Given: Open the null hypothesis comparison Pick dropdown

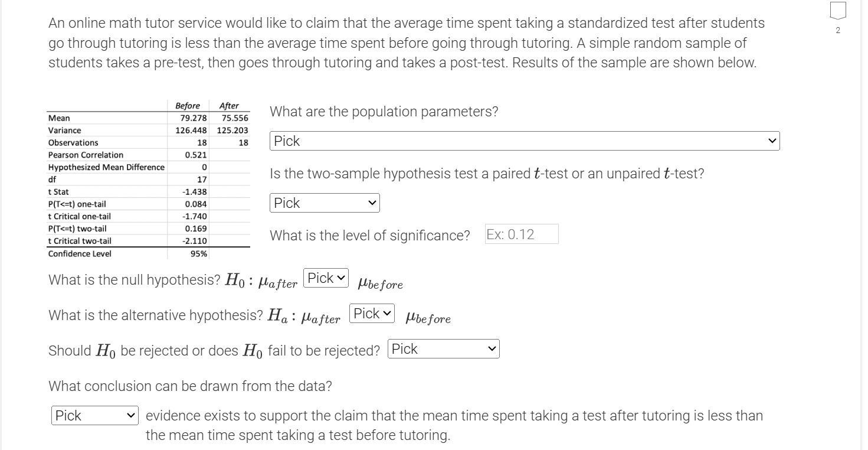Looking at the screenshot, I should point(325,278).
